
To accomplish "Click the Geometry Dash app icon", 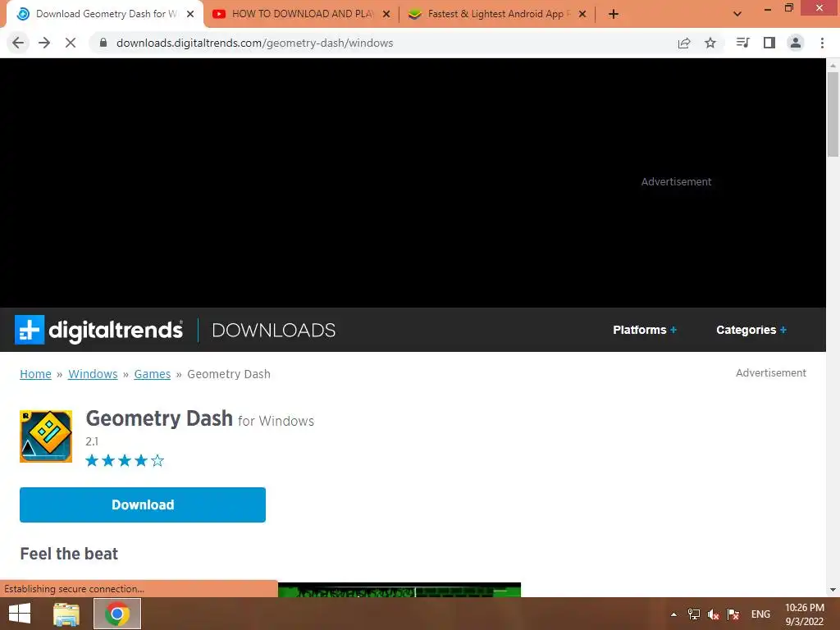I will [46, 436].
